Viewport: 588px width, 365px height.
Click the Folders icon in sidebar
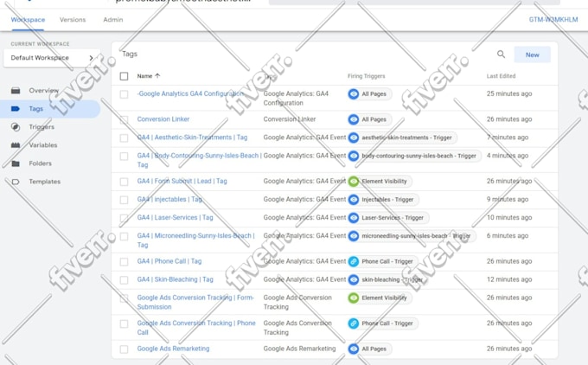coord(16,163)
